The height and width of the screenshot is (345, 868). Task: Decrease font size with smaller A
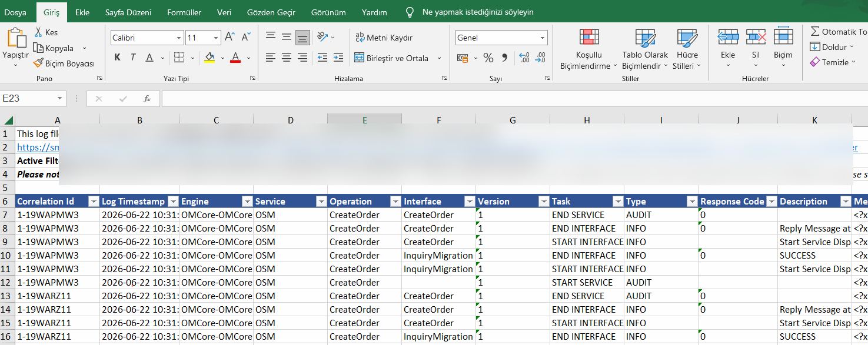click(246, 38)
